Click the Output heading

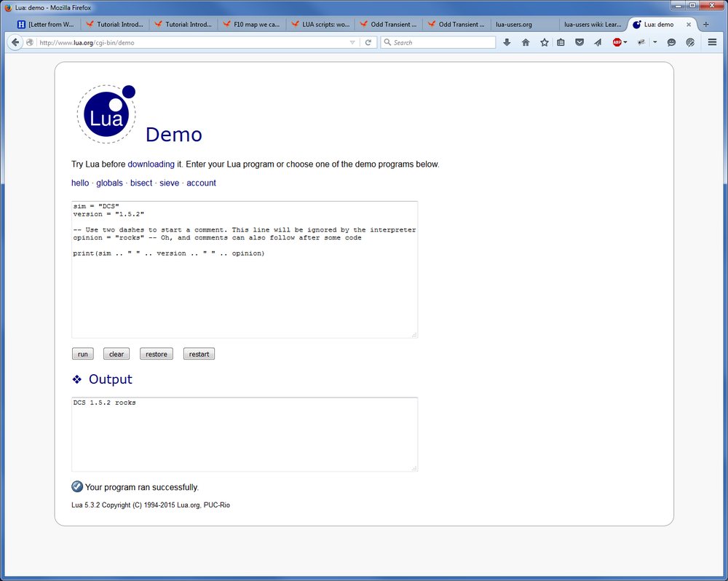tap(111, 379)
